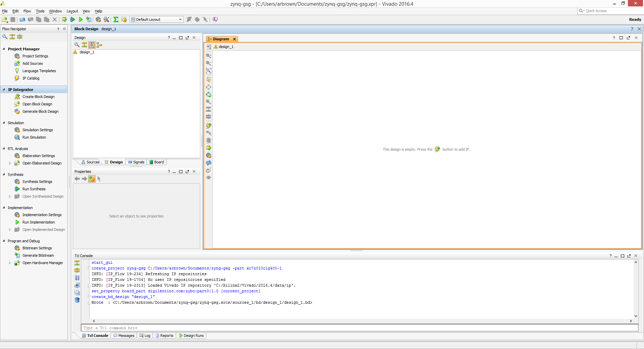Viewport: 644px width, 349px height.
Task: Click Expand All icon in Flow Navigator
Action: point(20,37)
